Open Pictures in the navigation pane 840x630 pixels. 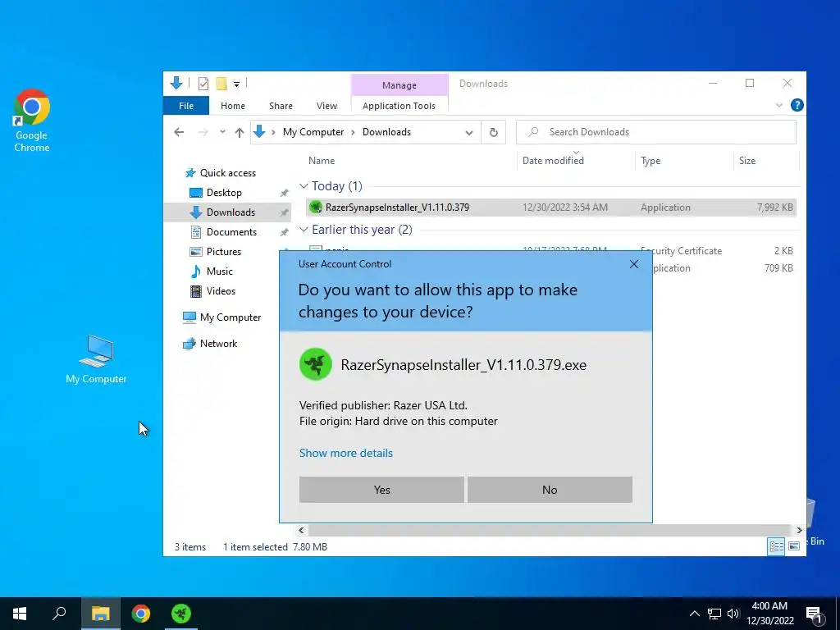coord(216,252)
